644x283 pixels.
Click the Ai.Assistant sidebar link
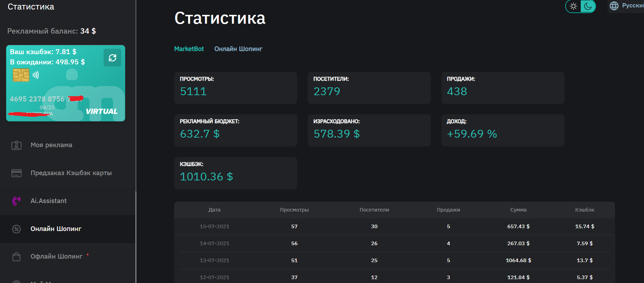click(x=48, y=201)
